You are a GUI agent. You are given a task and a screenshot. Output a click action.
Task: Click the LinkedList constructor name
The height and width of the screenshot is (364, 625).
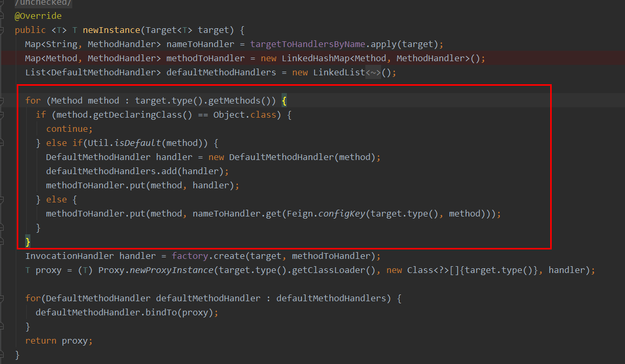tap(339, 73)
